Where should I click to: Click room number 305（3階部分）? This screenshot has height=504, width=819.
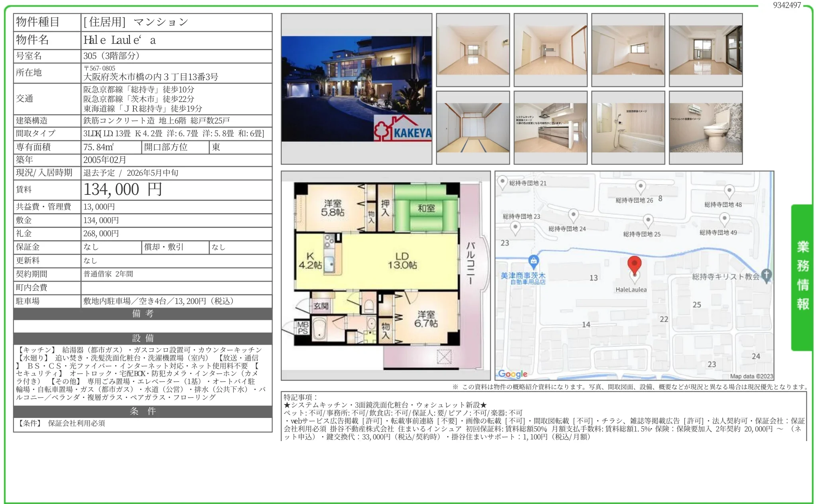coord(112,56)
